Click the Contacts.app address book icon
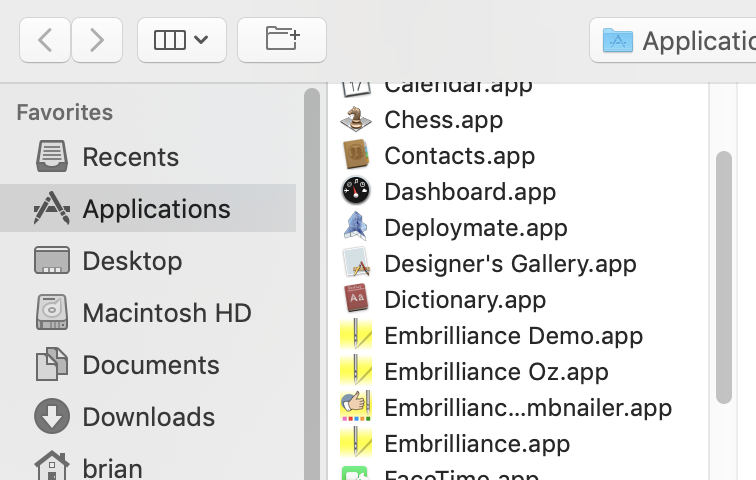Viewport: 756px width, 480px height. coord(356,156)
